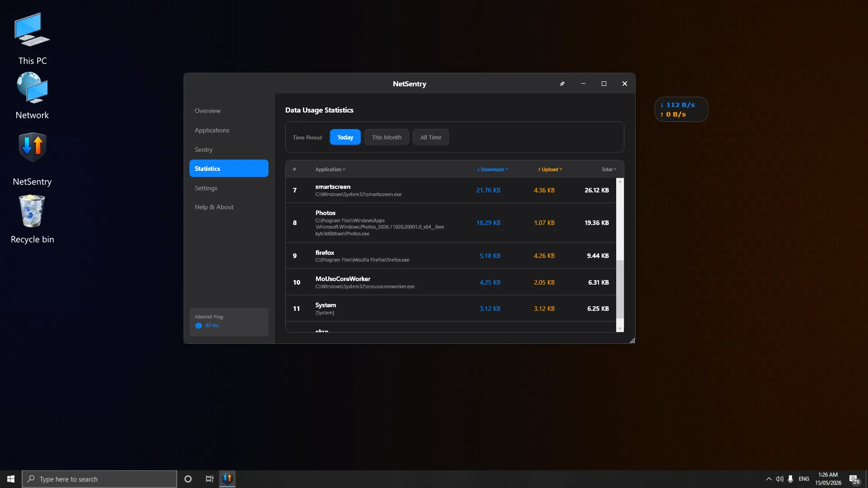Image resolution: width=868 pixels, height=488 pixels.
Task: Click the floating widget upload rate
Action: (673, 115)
